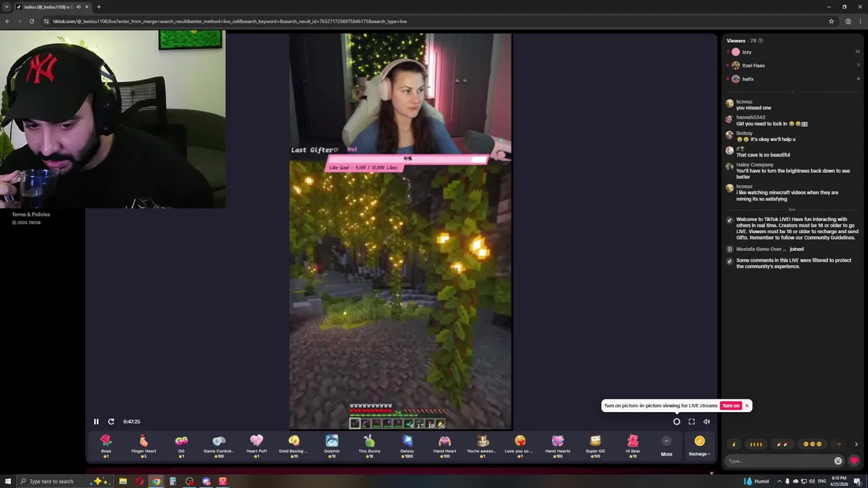
Task: Open stream settings gear icon
Action: click(x=677, y=422)
